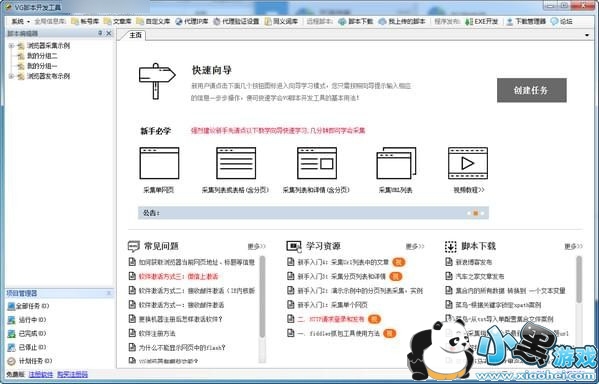
Task: Open tutorial 新手入门3 link
Action: pyautogui.click(x=342, y=277)
